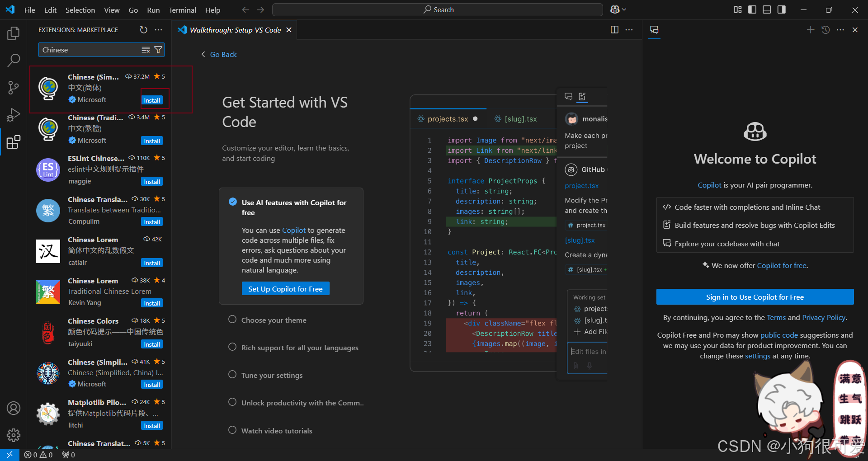Viewport: 868px width, 461px height.
Task: Open the Edit menu
Action: [50, 10]
